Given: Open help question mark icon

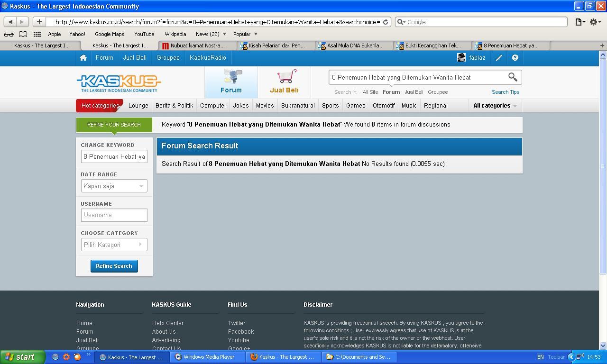Looking at the screenshot, I should [x=515, y=58].
